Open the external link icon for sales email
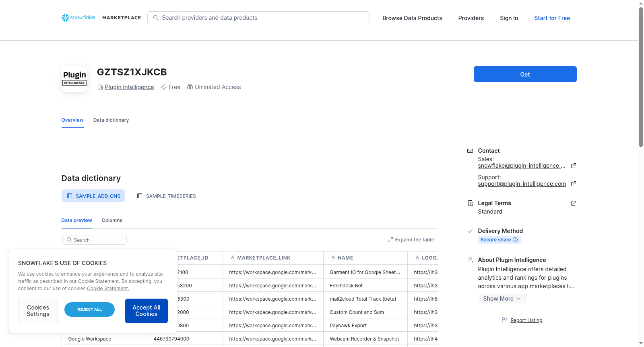This screenshot has height=347, width=644. coord(574,166)
